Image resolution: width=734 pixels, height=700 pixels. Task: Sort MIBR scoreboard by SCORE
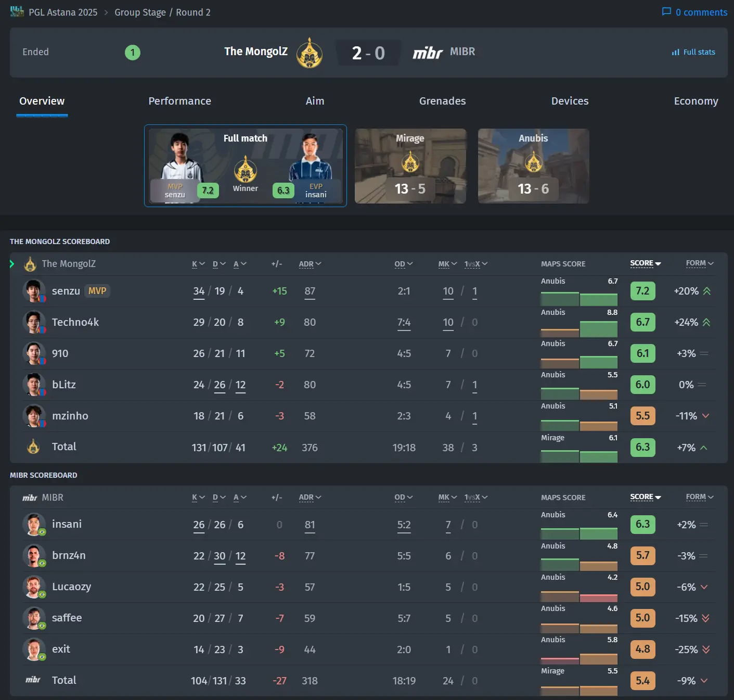(x=646, y=497)
